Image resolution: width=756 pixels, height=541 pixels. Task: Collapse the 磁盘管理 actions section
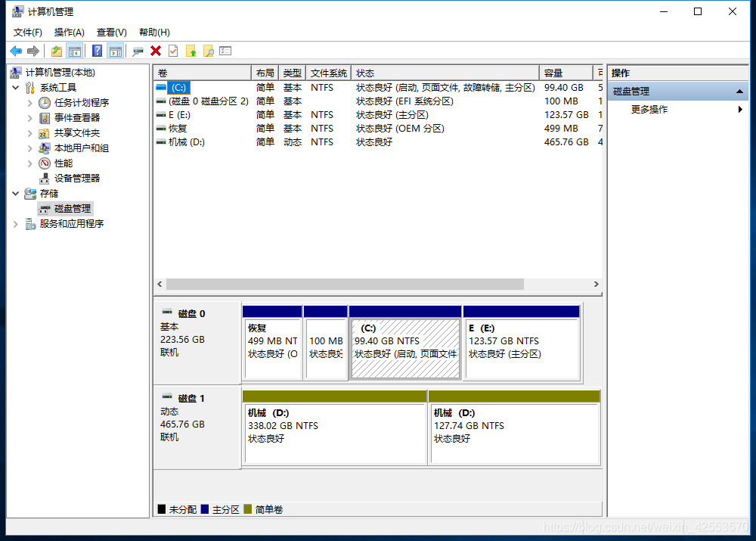[x=740, y=92]
